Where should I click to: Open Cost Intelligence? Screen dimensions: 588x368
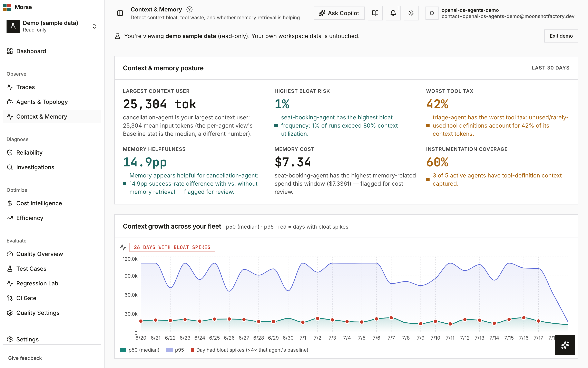click(52, 203)
